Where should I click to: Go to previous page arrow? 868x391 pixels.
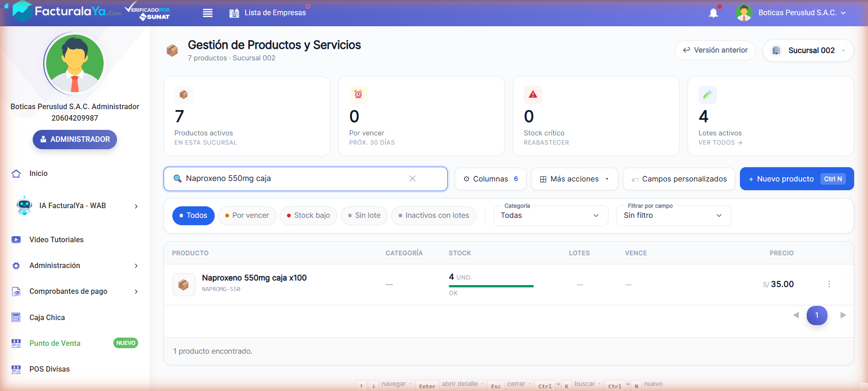796,315
